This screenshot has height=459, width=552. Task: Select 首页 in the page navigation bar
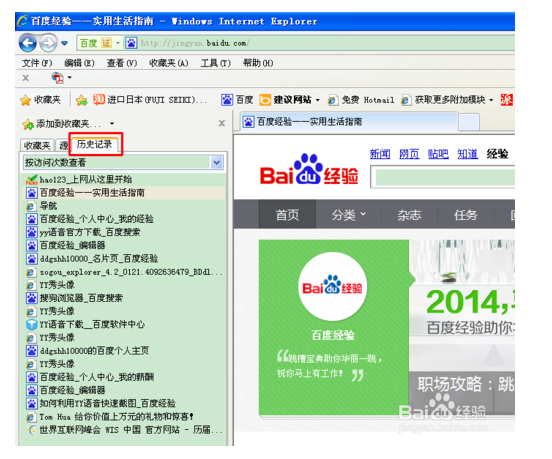[x=288, y=215]
